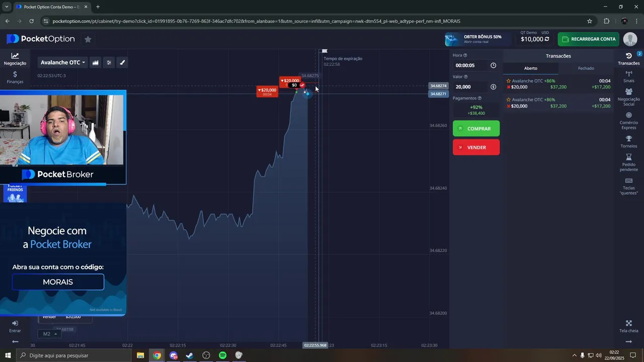This screenshot has width=644, height=362.
Task: Open the indicators settings icon
Action: pyautogui.click(x=109, y=62)
